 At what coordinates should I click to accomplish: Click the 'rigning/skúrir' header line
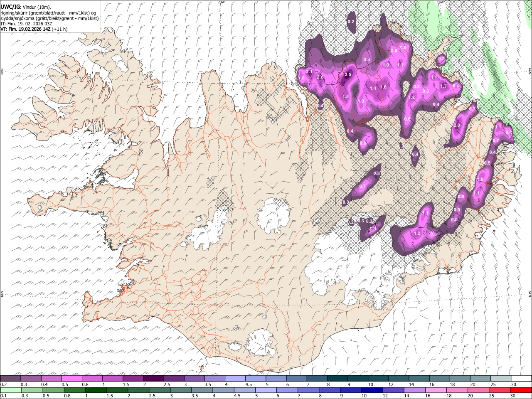point(49,13)
